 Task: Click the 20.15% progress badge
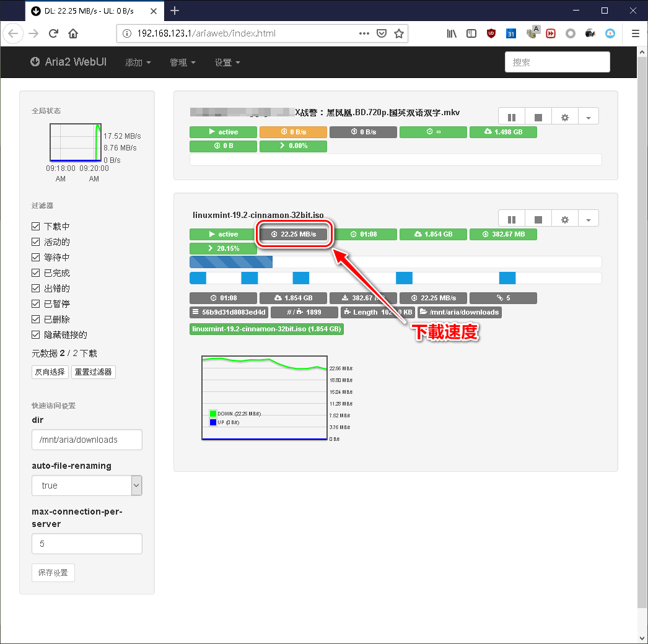[x=223, y=249]
